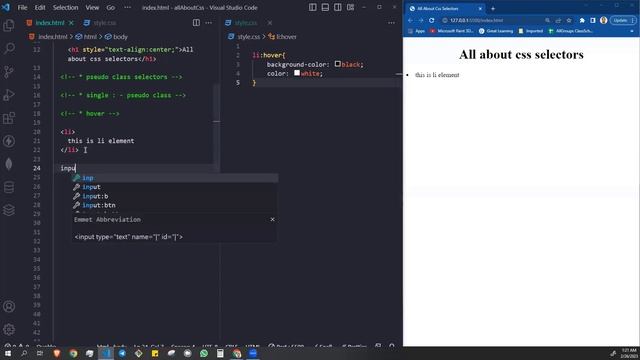This screenshot has width=640, height=360.
Task: Choose the 'input:btn' Emmet suggestion
Action: tap(175, 205)
